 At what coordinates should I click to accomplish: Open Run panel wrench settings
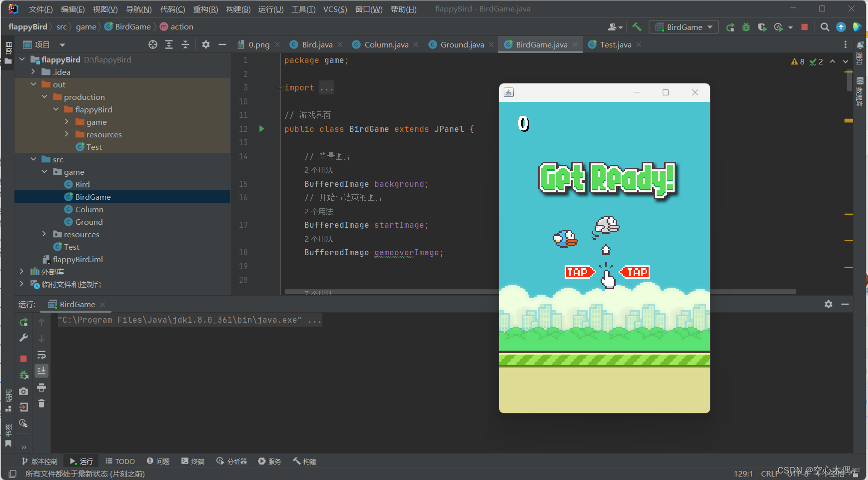click(23, 338)
